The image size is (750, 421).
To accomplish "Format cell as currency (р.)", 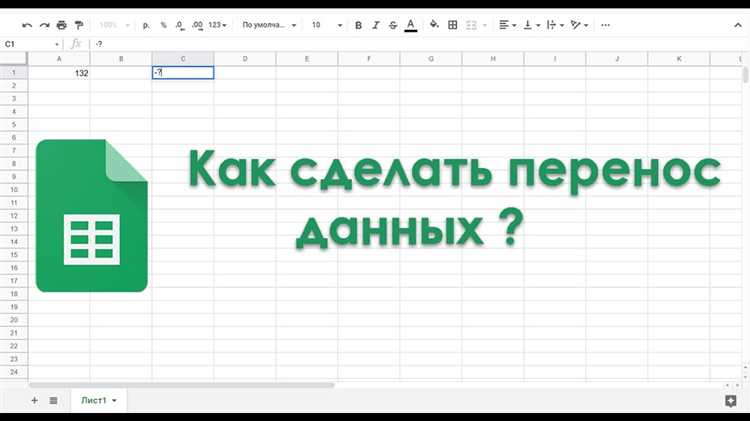I will coord(146,25).
